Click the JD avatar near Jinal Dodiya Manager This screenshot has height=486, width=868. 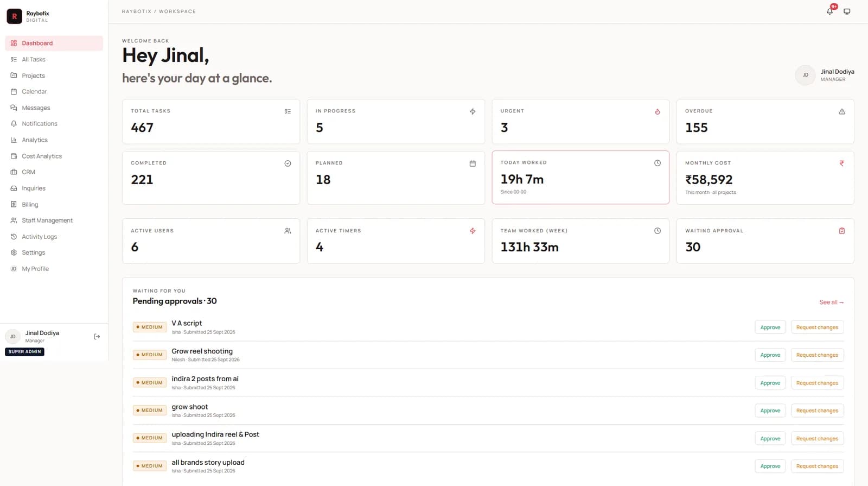click(805, 75)
